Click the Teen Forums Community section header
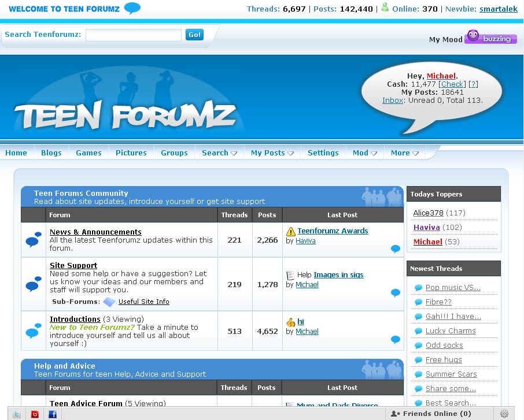 (x=212, y=197)
